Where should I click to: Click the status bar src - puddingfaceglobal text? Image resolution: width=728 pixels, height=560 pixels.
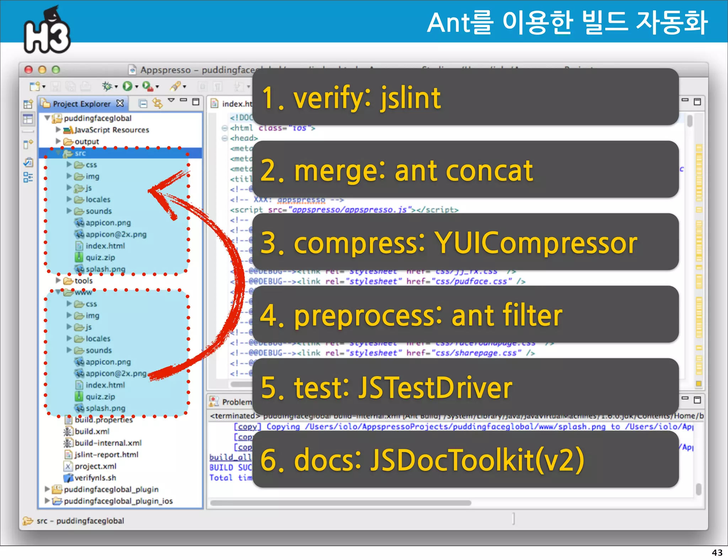[x=80, y=521]
